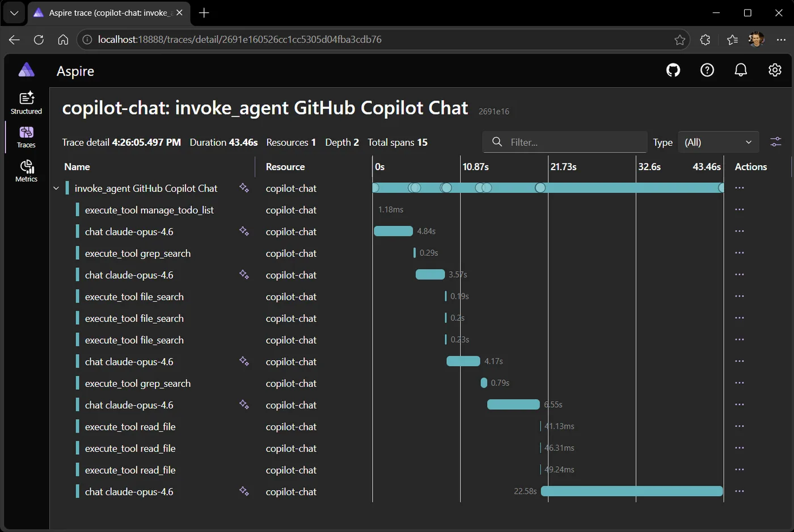
Task: Click the Resource column header
Action: click(x=285, y=167)
